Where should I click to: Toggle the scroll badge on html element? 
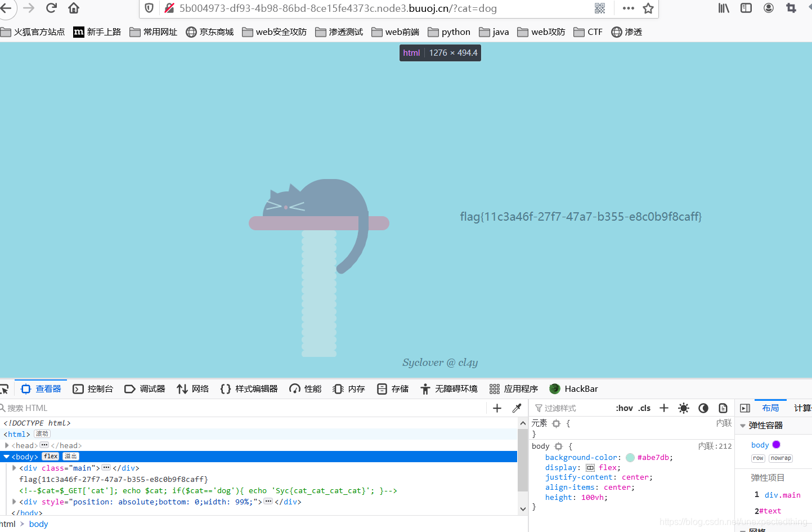(42, 434)
